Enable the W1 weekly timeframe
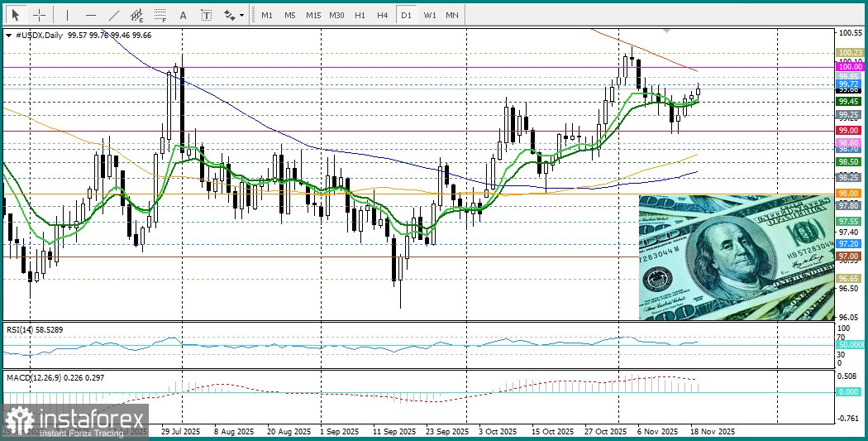Image resolution: width=868 pixels, height=441 pixels. [429, 15]
